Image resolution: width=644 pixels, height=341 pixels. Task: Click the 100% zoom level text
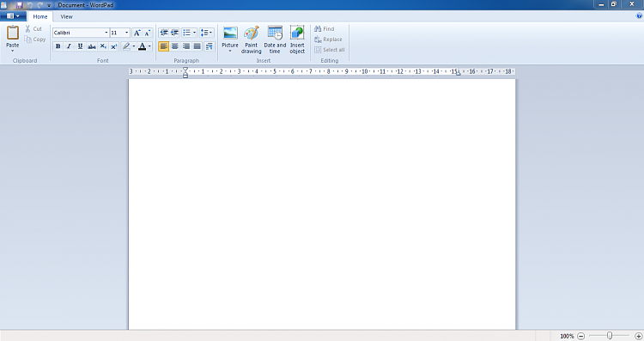pos(567,336)
